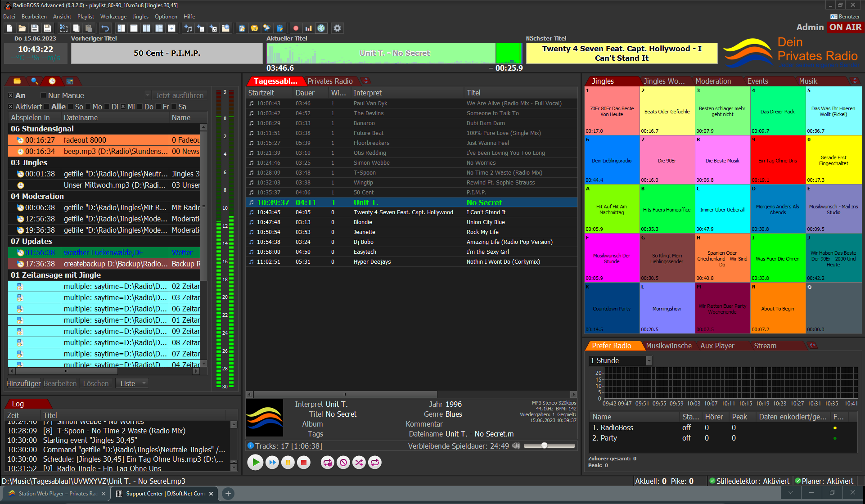
Task: Check the 'Mo' day checkbox
Action: [x=88, y=107]
